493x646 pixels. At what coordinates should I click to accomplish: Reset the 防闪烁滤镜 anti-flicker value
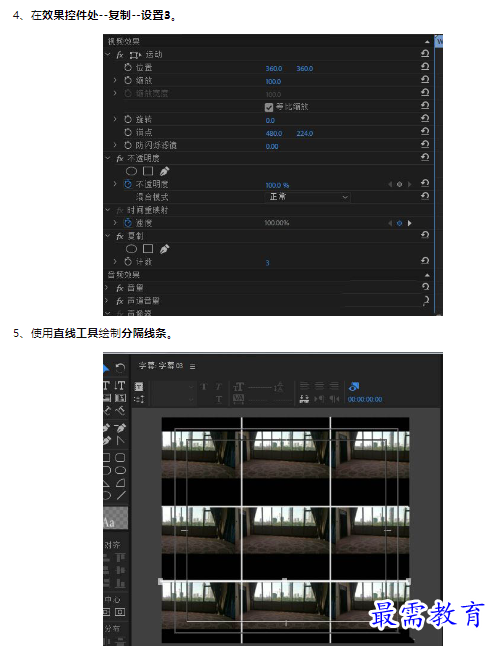pyautogui.click(x=425, y=145)
